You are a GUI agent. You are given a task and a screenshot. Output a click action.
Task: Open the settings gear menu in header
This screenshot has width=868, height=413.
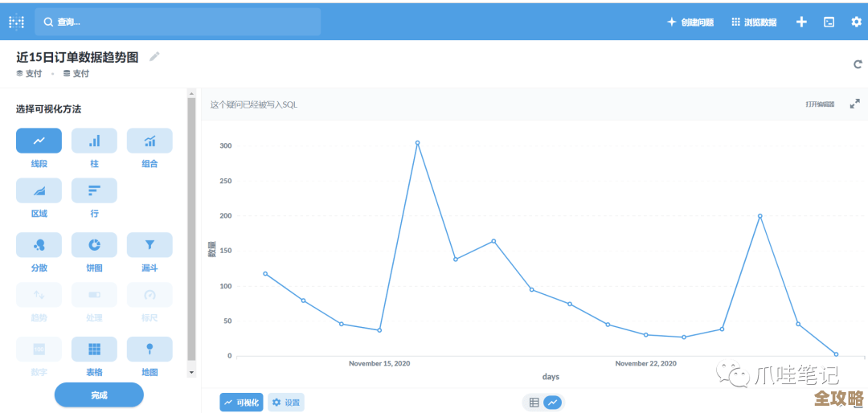(x=856, y=22)
